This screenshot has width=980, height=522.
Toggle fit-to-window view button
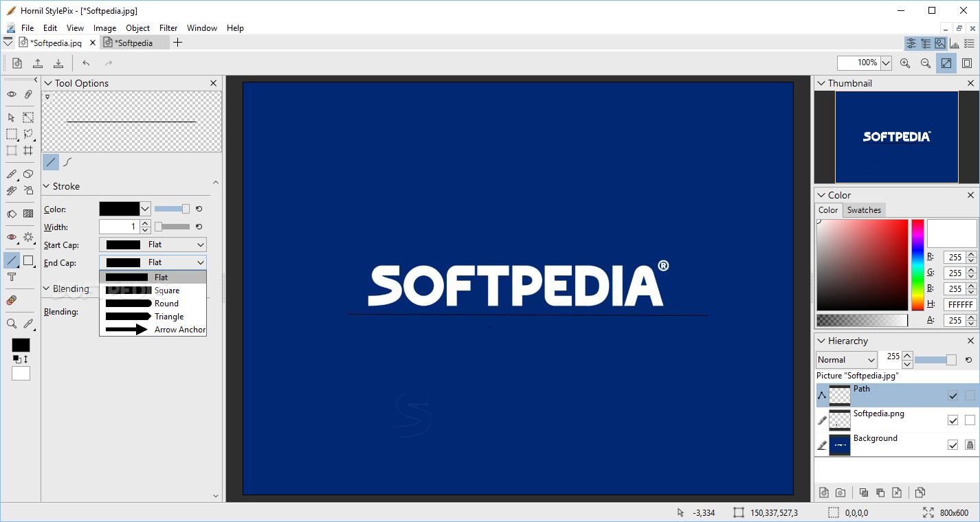click(x=946, y=63)
